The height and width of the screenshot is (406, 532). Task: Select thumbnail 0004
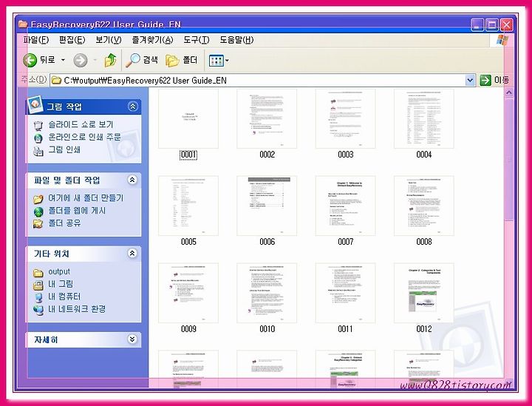[424, 118]
